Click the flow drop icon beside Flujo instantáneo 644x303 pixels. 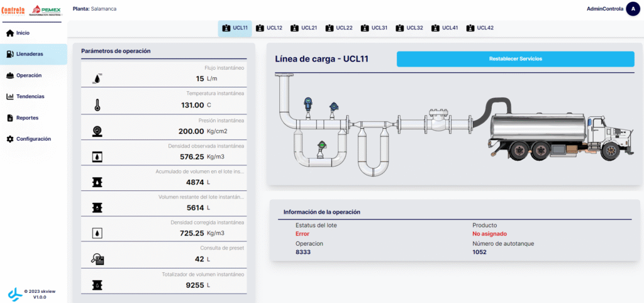(97, 79)
